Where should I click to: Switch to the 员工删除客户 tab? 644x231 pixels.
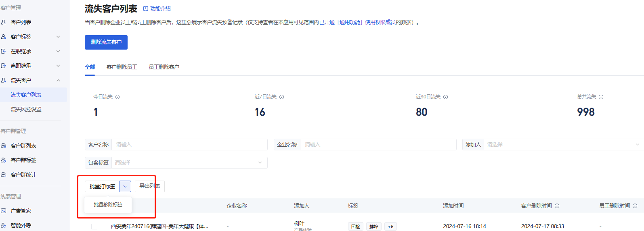coord(164,67)
